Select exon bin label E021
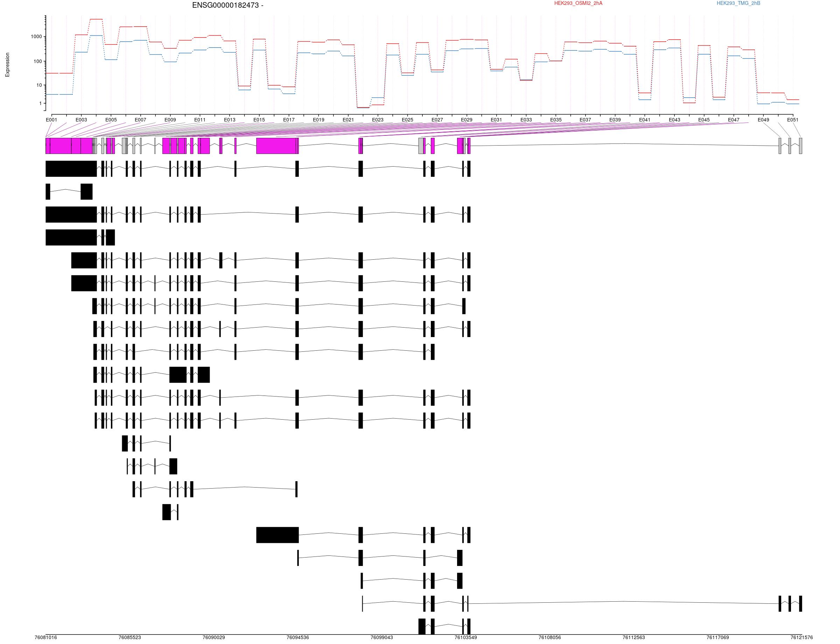Image resolution: width=840 pixels, height=644 pixels. (x=348, y=120)
